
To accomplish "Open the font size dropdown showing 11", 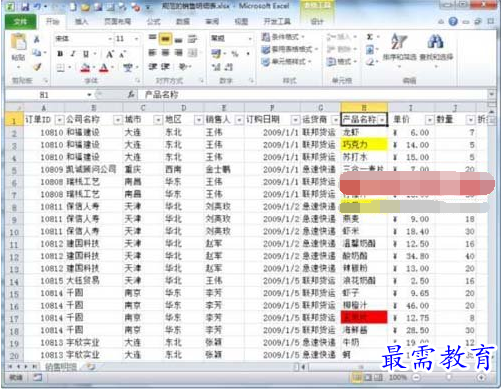I will (136, 39).
